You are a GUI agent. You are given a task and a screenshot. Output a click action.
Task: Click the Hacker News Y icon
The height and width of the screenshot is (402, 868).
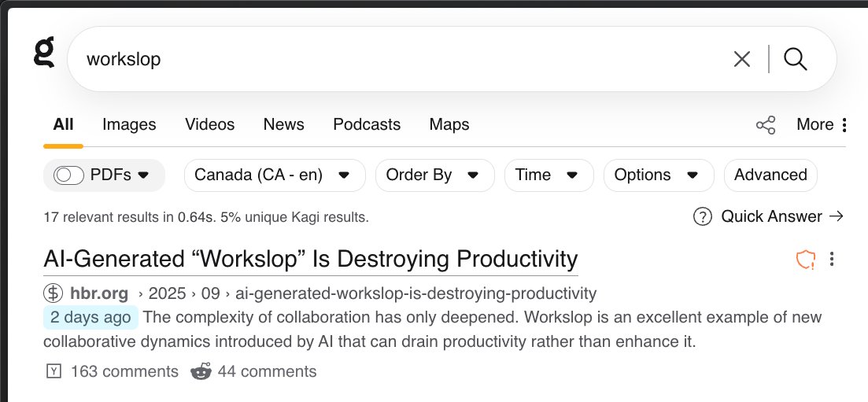tap(54, 371)
